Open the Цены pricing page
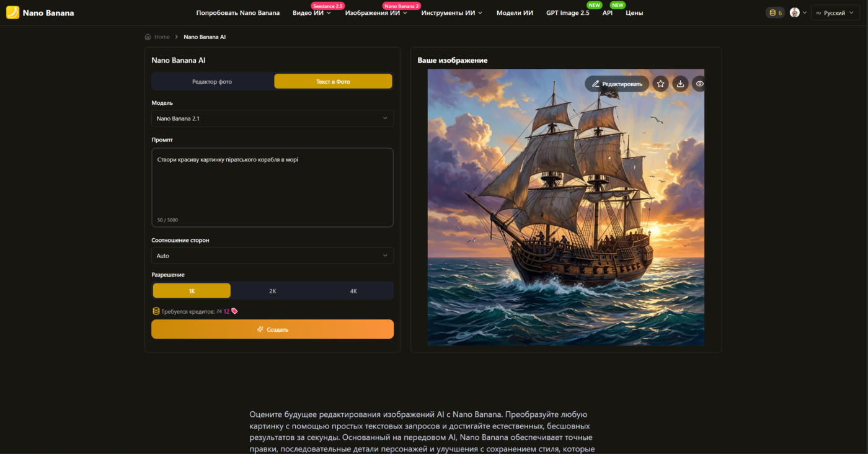This screenshot has width=868, height=454. click(634, 13)
